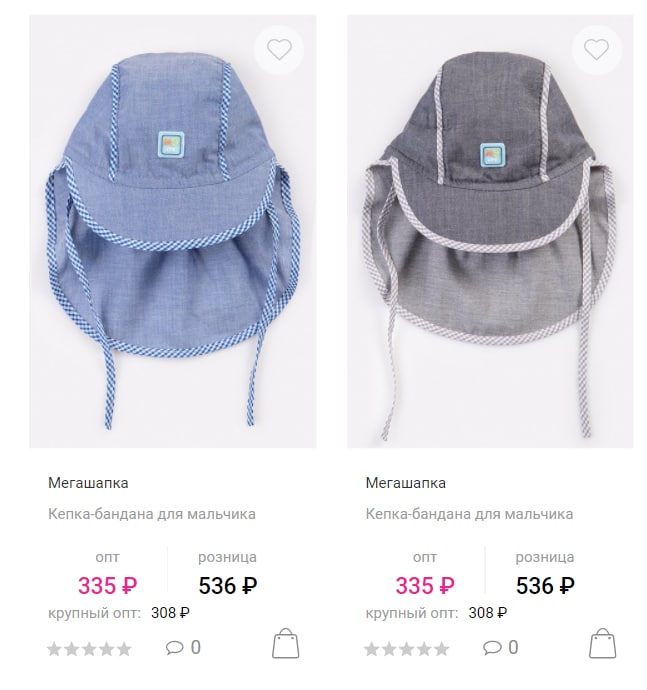
Task: Open blue bandana cap product image
Action: 173,231
